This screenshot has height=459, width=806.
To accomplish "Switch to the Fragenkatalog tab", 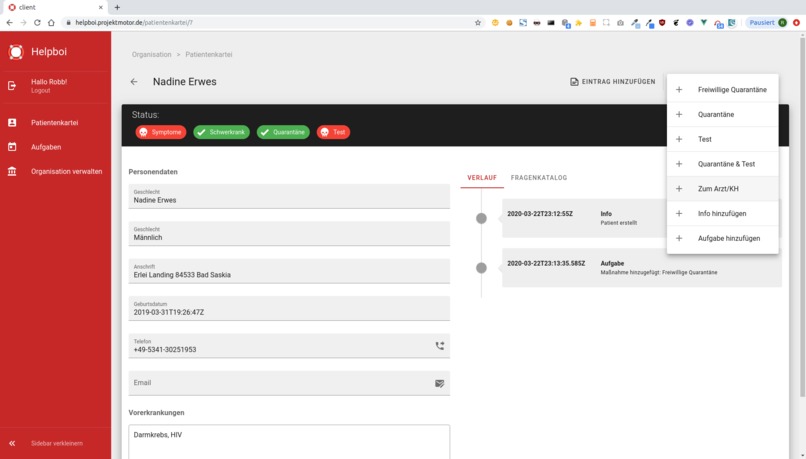I will [539, 178].
